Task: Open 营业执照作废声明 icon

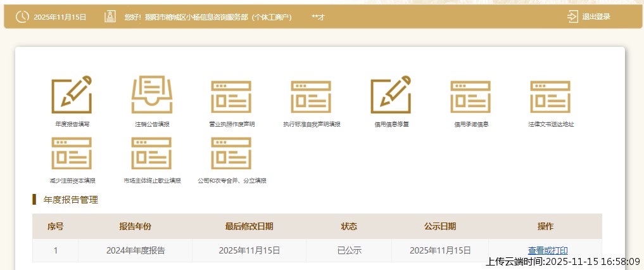Action: click(231, 97)
